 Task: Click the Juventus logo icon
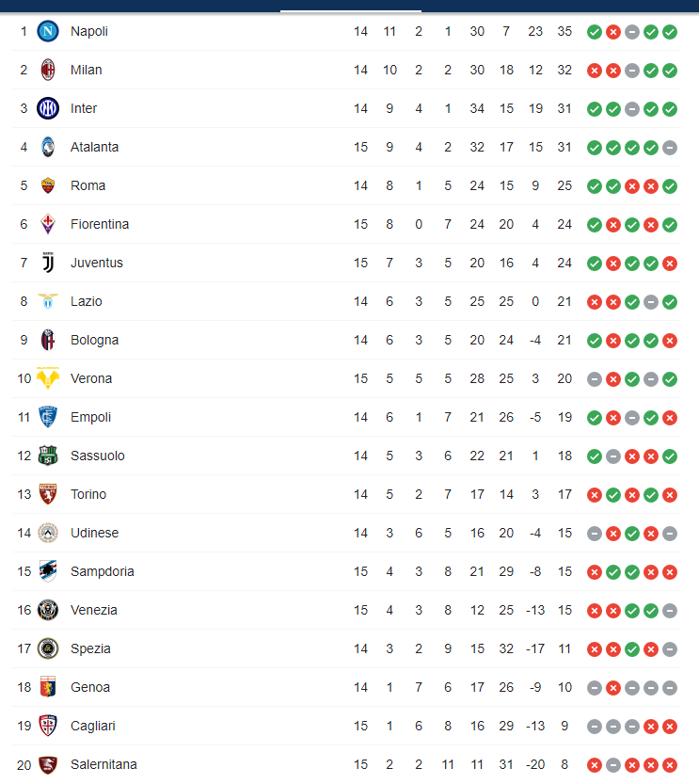pos(48,263)
